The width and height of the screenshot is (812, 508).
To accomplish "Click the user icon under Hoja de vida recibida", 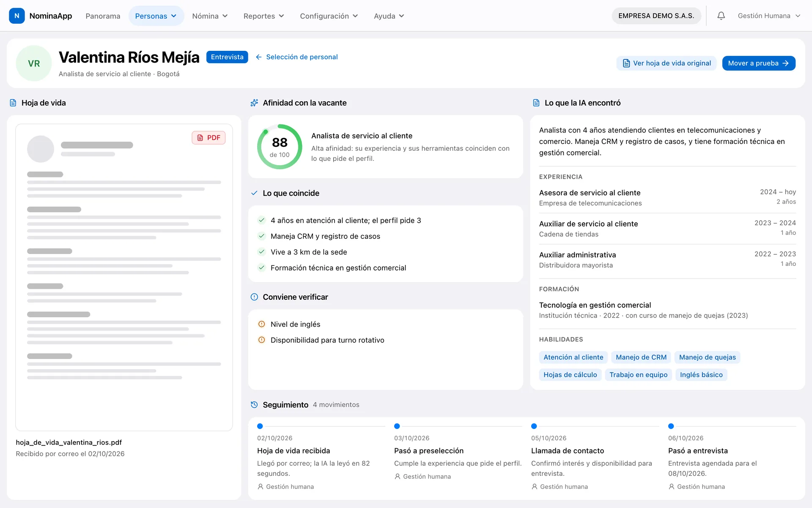I will [261, 487].
